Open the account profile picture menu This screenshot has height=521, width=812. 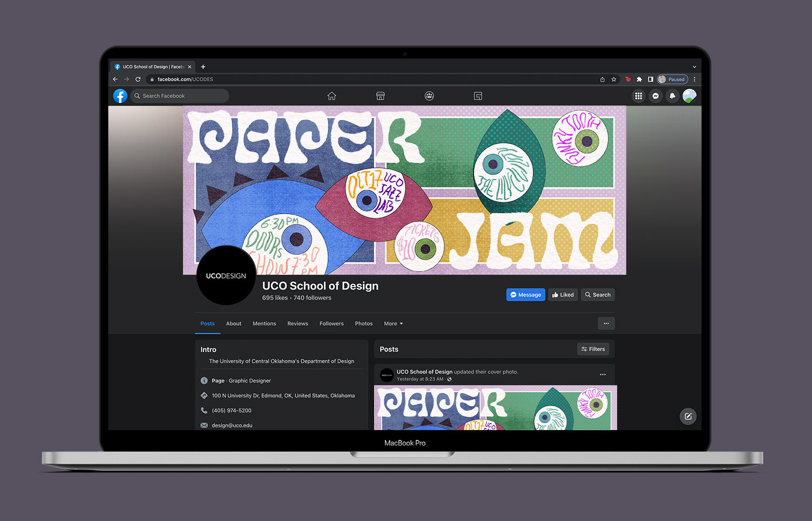coord(689,96)
